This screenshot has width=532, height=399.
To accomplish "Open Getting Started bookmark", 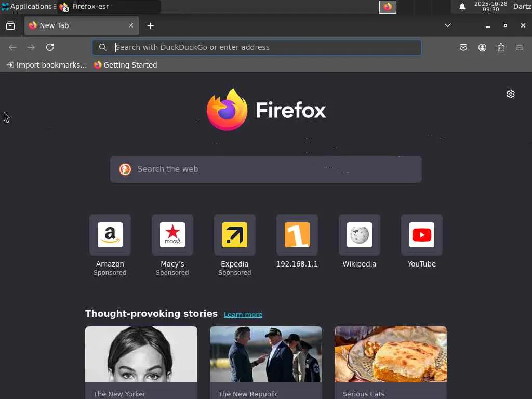I will [x=125, y=65].
